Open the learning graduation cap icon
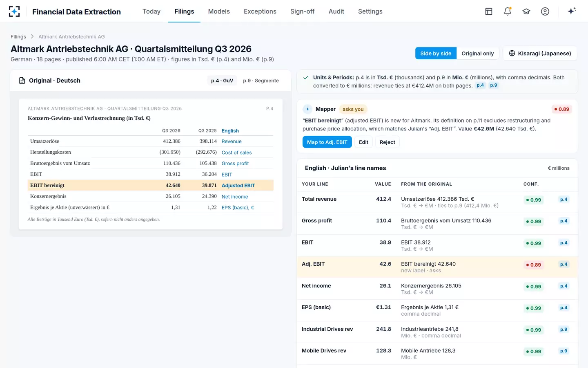Viewport: 588px width, 368px height. (526, 11)
